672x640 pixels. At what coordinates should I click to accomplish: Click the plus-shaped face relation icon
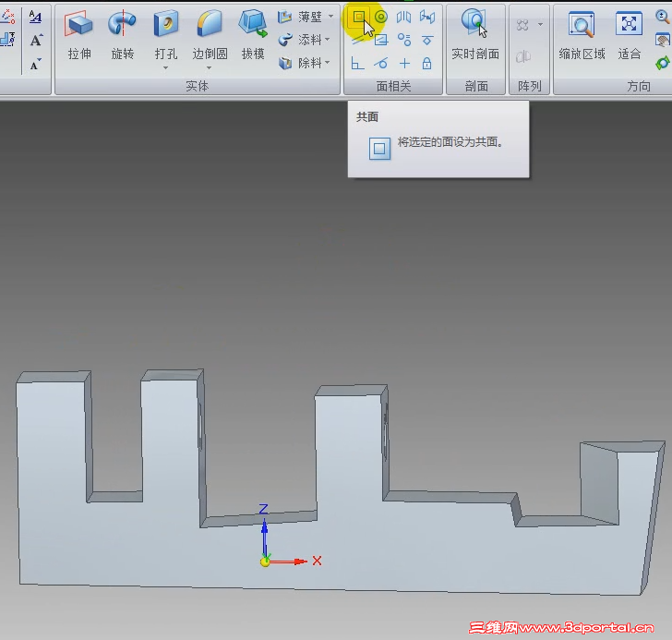404,64
